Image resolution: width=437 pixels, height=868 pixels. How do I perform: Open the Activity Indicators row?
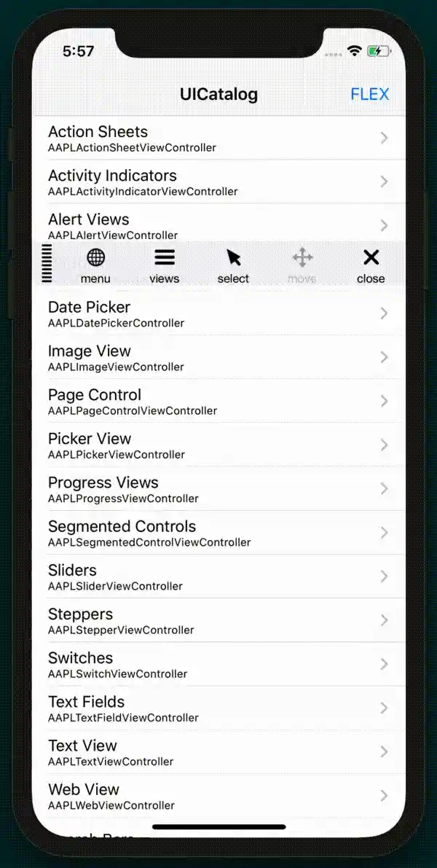click(220, 182)
